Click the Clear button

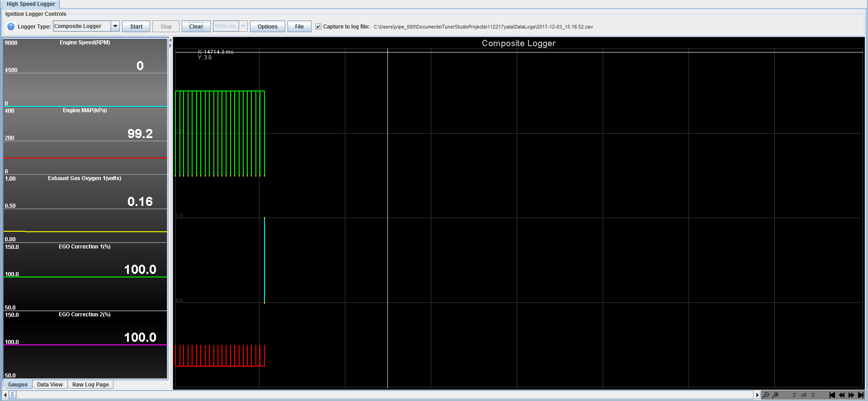tap(196, 27)
